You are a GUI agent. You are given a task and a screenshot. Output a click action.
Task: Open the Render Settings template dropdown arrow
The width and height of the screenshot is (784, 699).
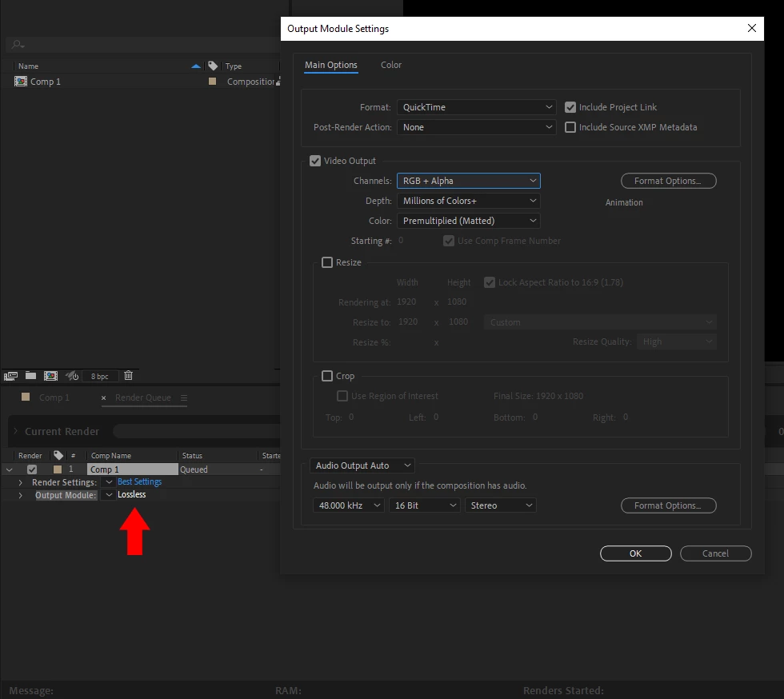pos(109,482)
